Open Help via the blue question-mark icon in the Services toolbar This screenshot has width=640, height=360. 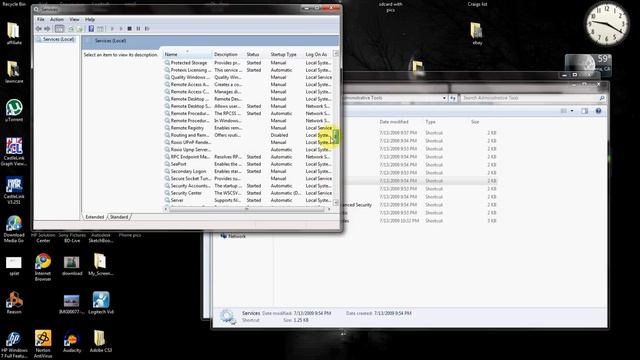[91, 29]
